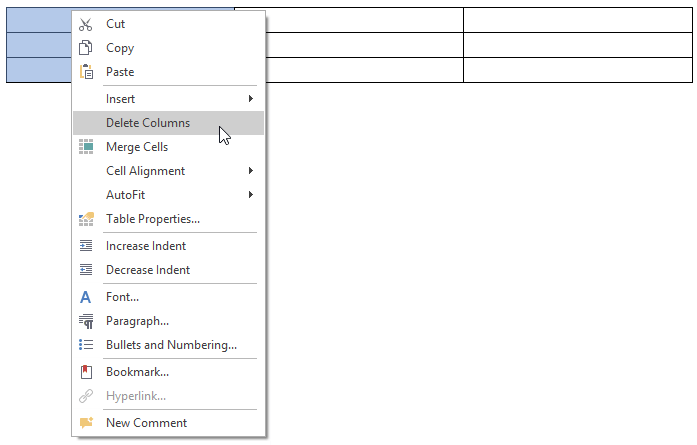Click the Bullets and Numbering list icon
The image size is (697, 445).
[86, 345]
